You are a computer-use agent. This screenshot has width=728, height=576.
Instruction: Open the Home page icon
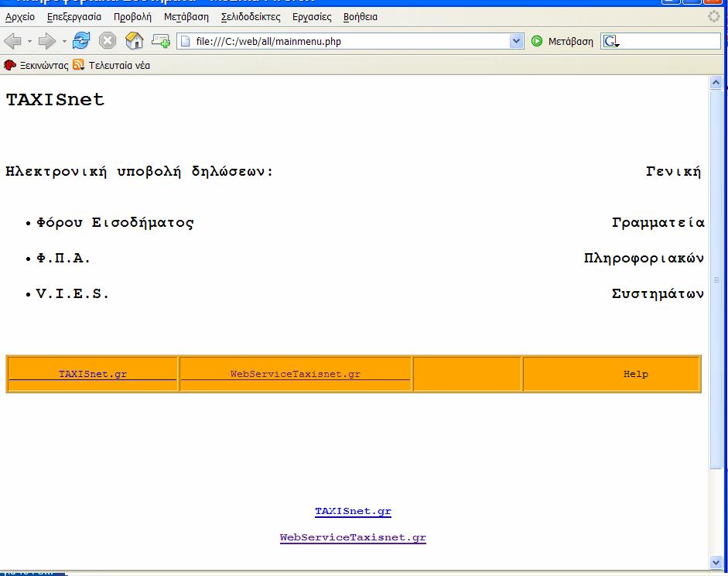click(134, 41)
